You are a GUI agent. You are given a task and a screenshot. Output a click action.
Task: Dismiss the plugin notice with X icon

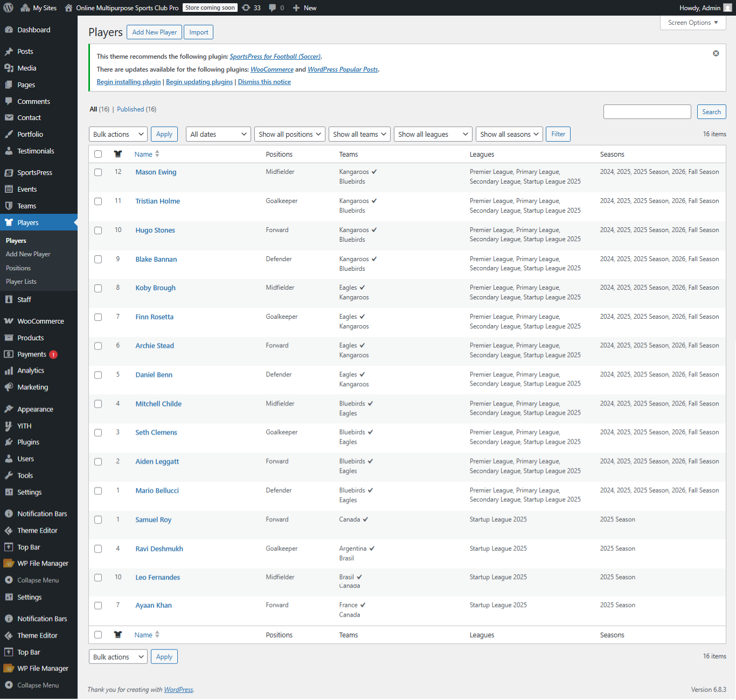click(716, 53)
